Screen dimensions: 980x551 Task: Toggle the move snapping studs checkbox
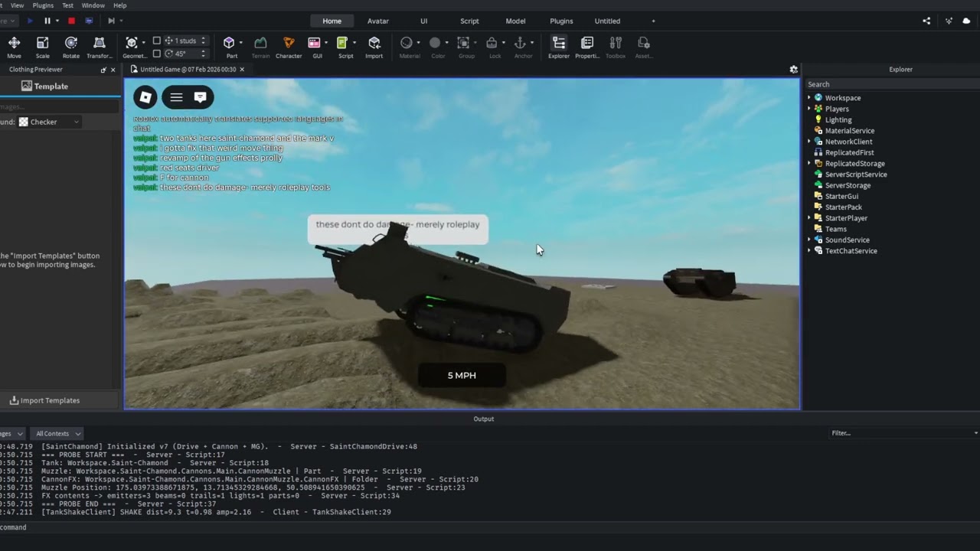(x=157, y=41)
